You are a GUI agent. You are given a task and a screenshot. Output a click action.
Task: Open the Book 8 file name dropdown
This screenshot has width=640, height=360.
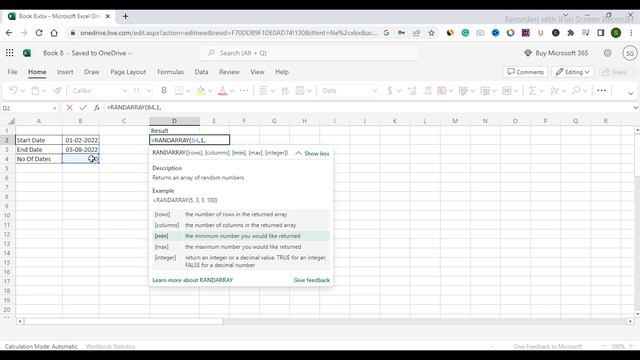coord(87,53)
